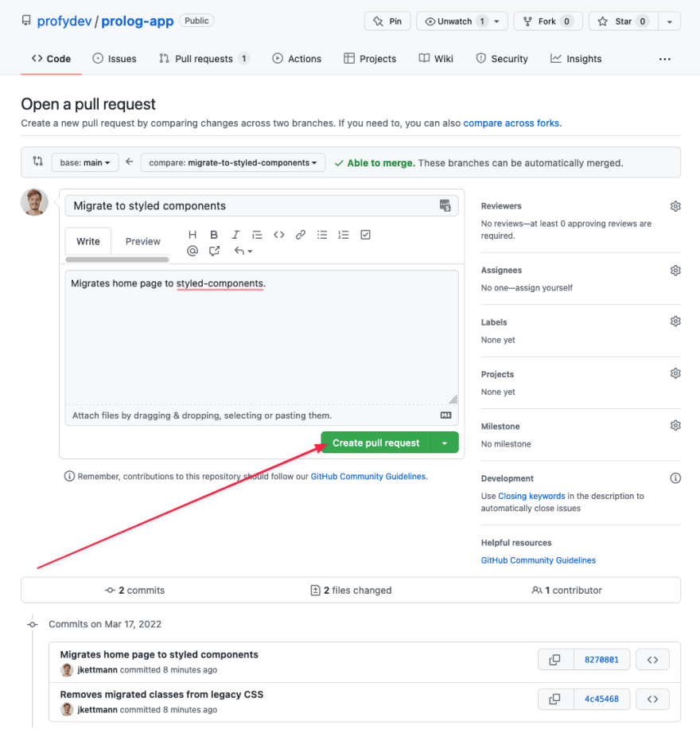View the 1 contributor tab
This screenshot has height=737, width=700.
click(566, 591)
